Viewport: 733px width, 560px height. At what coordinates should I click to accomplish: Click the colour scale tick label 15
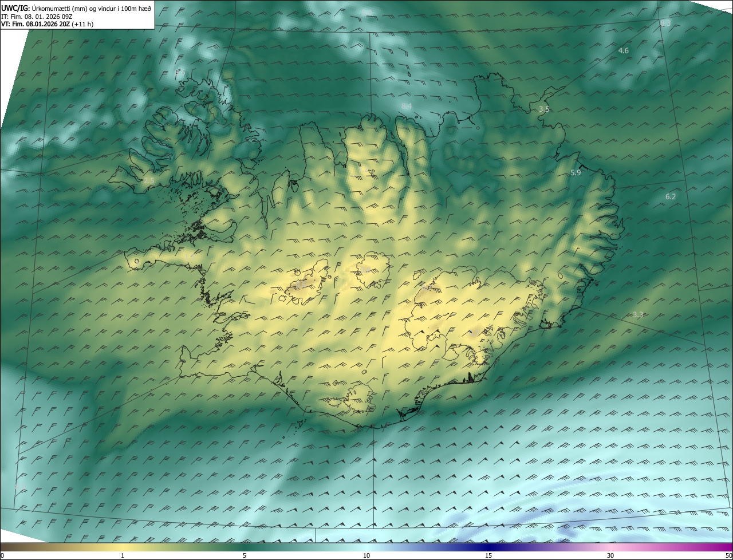(x=488, y=555)
